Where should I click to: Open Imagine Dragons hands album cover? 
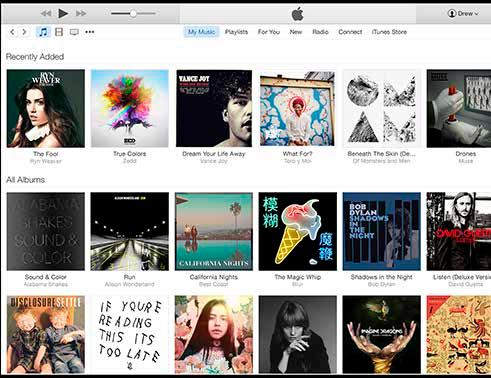coord(382,335)
